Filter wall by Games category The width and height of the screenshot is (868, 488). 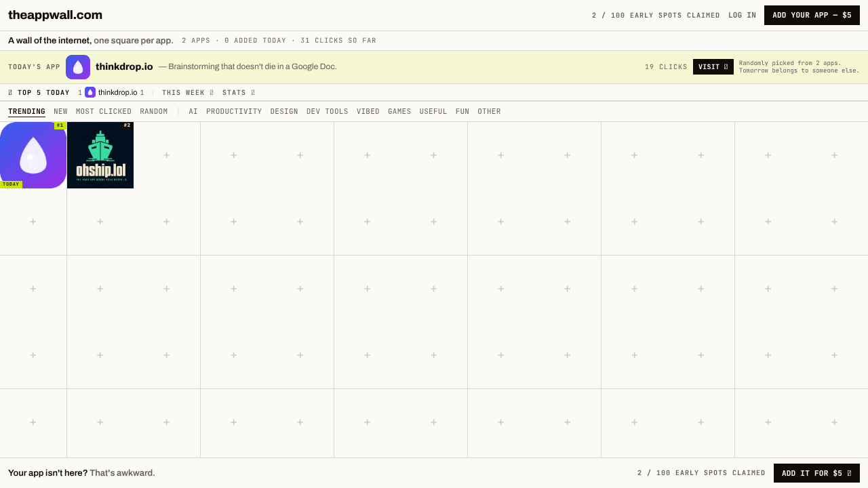pos(399,111)
